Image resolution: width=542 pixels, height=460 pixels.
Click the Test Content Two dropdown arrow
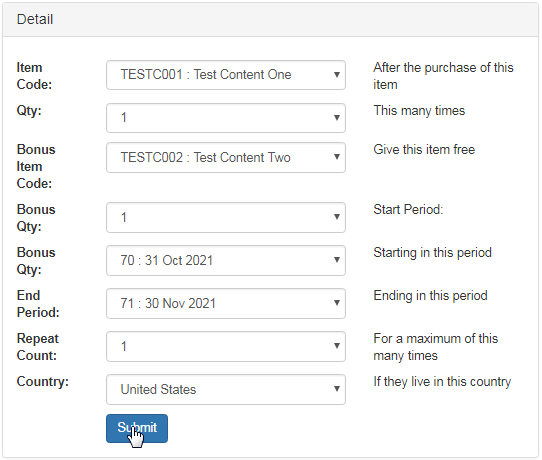coord(337,157)
